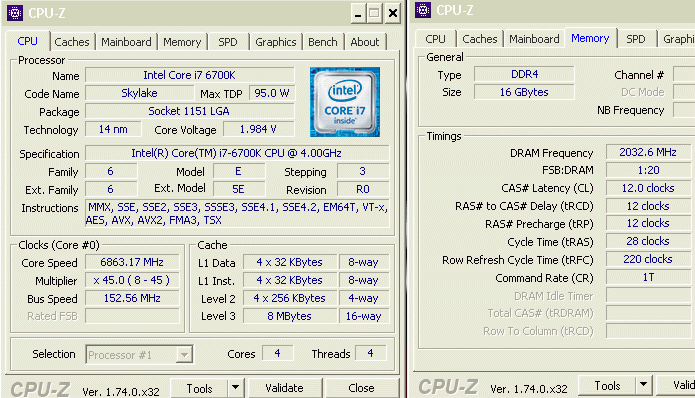Screen dimensions: 695x398
Task: Open the Mainboard tab in left window
Action: [x=126, y=42]
